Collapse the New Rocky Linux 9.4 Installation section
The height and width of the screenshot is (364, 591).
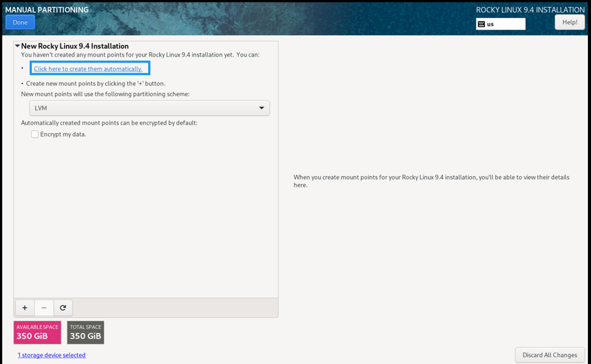coord(17,46)
